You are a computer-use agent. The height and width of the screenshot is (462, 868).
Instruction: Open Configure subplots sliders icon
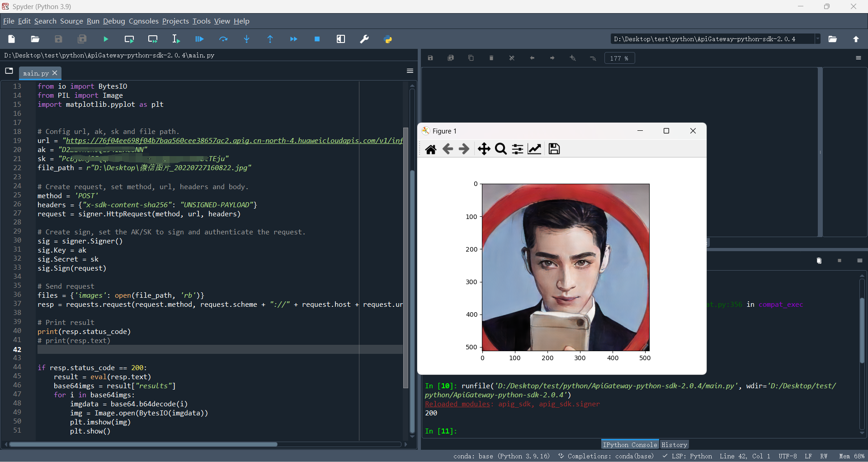518,149
